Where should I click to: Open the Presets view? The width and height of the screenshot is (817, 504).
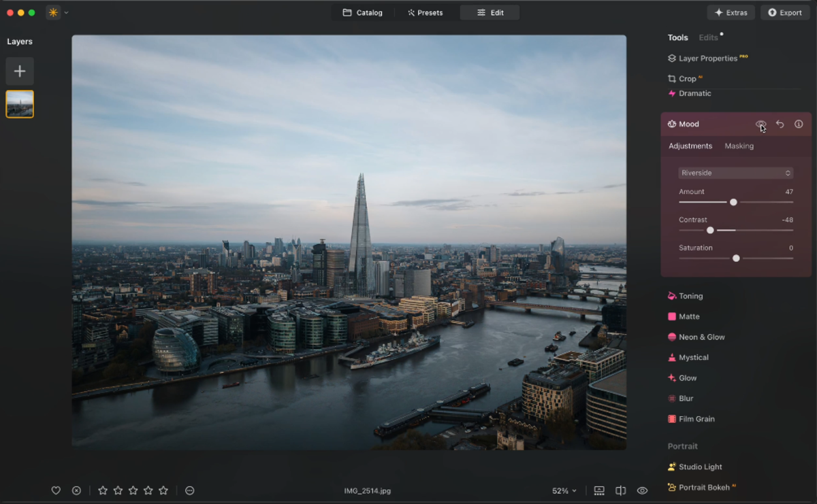coord(426,12)
